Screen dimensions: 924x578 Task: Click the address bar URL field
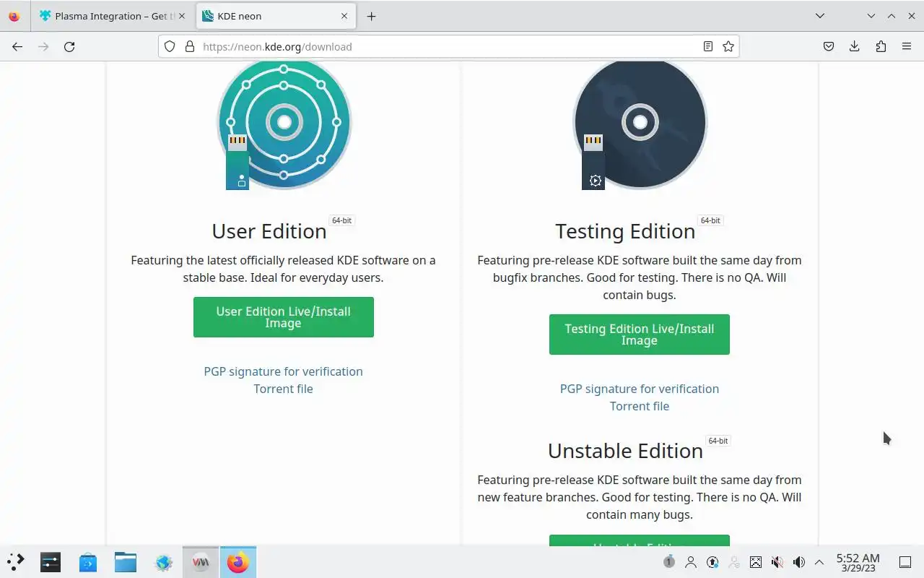click(x=448, y=46)
